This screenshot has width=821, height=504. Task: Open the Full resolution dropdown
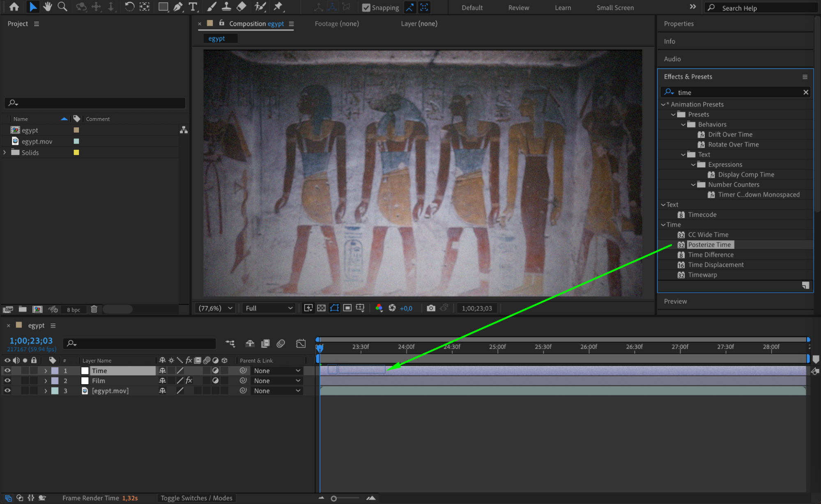tap(269, 308)
